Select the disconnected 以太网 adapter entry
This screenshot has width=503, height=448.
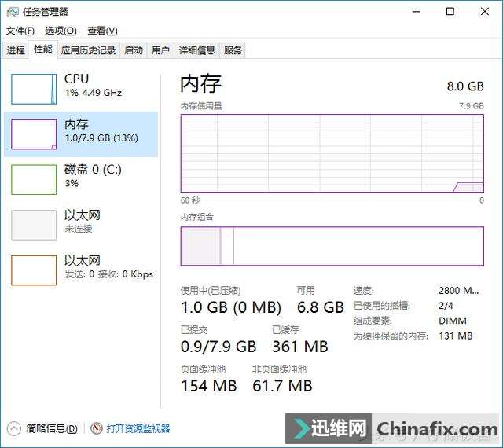point(81,225)
